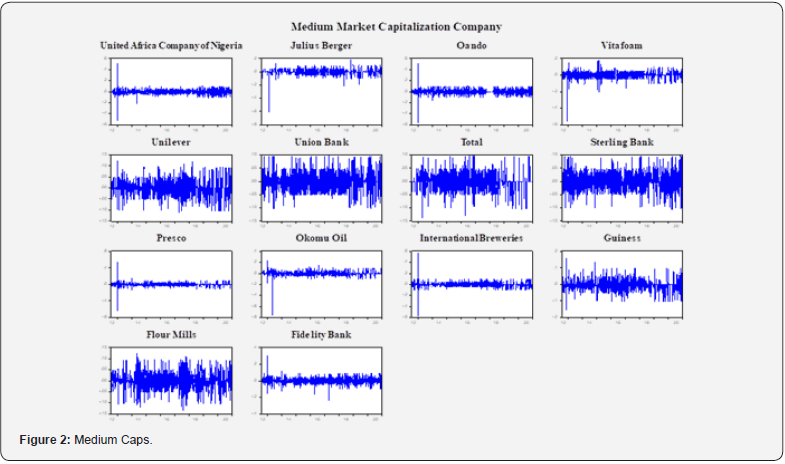
Task: Open the Flour Mills plot
Action: click(x=171, y=379)
